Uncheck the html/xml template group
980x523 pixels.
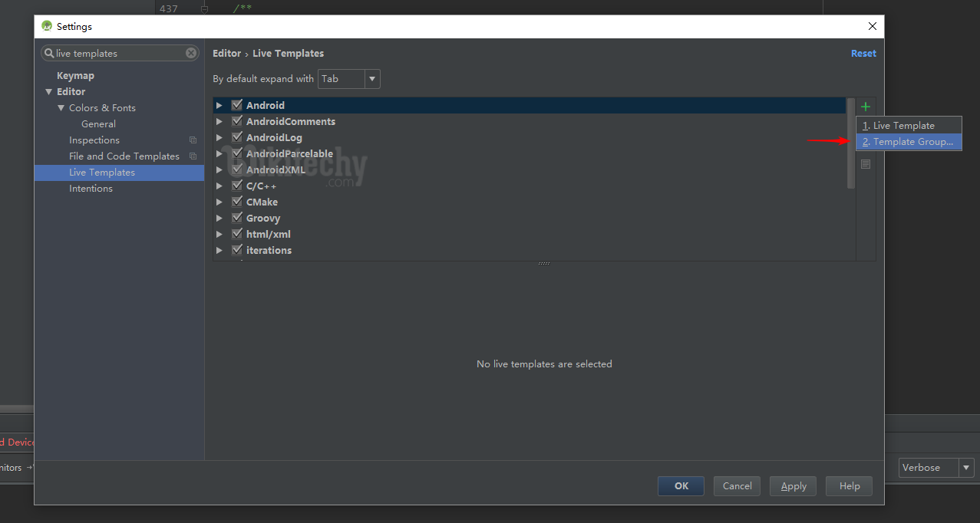(237, 233)
